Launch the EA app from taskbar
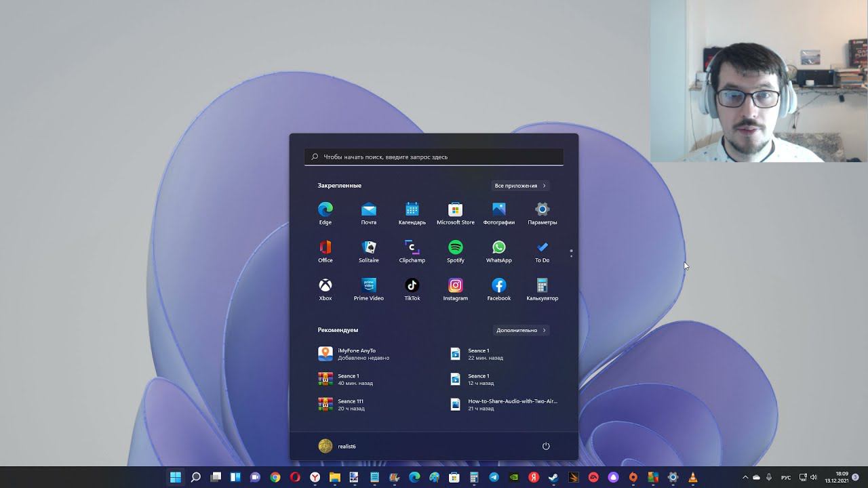Viewport: 868px width, 488px height. tap(593, 477)
